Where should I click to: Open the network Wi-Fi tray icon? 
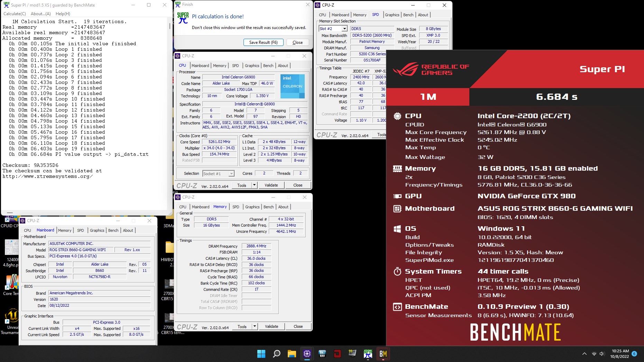point(594,354)
